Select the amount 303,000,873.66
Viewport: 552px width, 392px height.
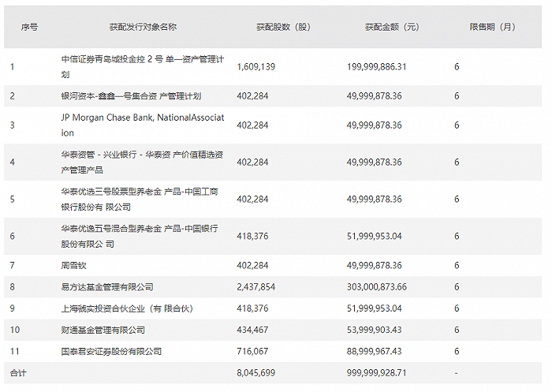pos(377,286)
